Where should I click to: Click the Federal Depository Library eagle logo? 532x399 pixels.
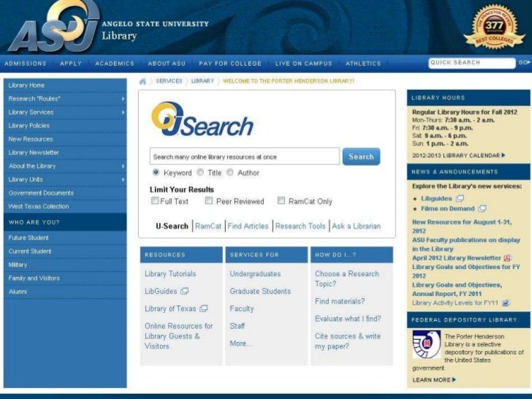pyautogui.click(x=427, y=344)
